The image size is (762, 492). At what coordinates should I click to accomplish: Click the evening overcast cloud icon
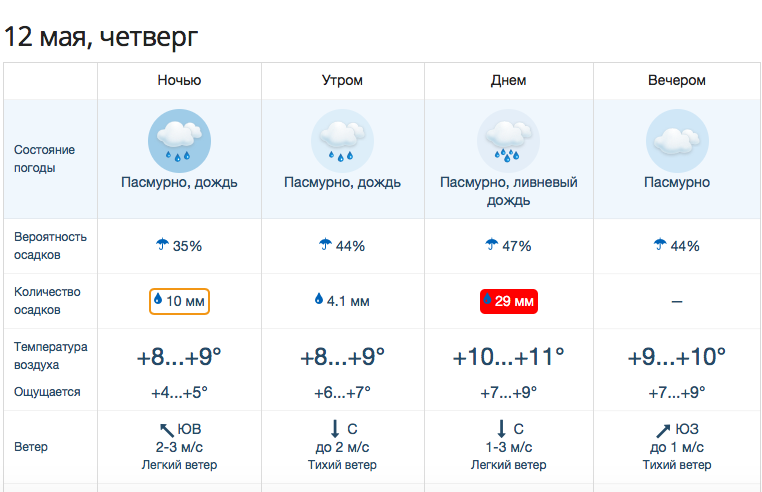(x=677, y=141)
